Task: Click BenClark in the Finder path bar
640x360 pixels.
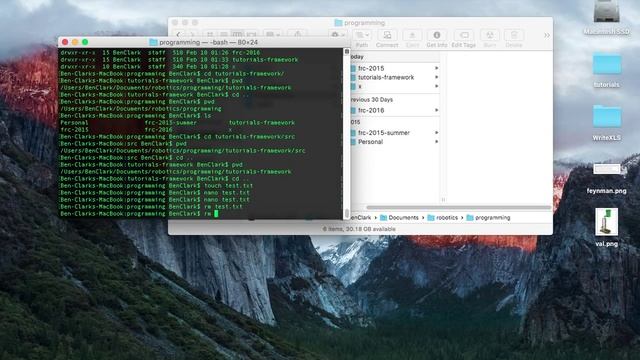Action: (x=361, y=218)
